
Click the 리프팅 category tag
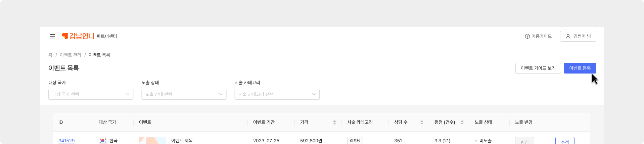pyautogui.click(x=355, y=141)
